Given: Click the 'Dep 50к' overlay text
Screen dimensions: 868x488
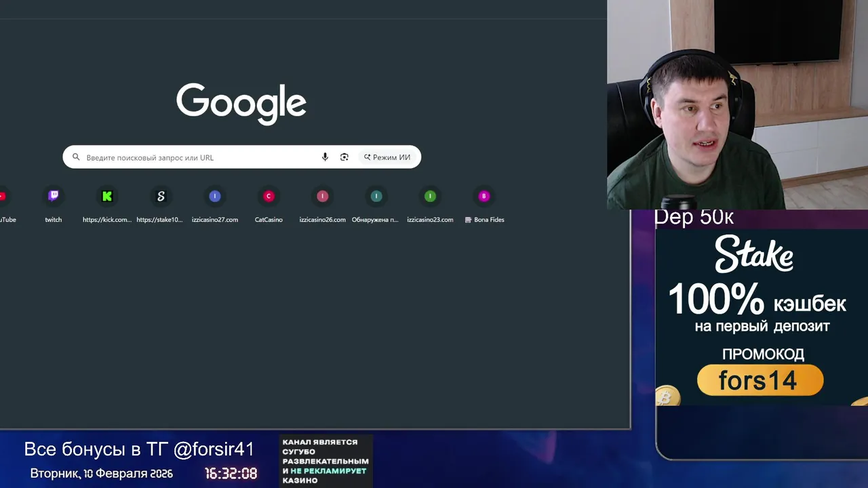Looking at the screenshot, I should point(694,218).
